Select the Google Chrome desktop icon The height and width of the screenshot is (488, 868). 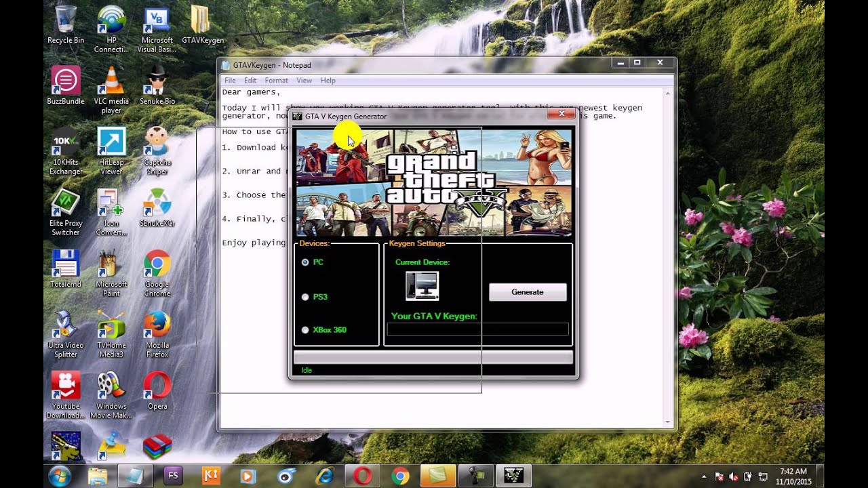(x=157, y=273)
